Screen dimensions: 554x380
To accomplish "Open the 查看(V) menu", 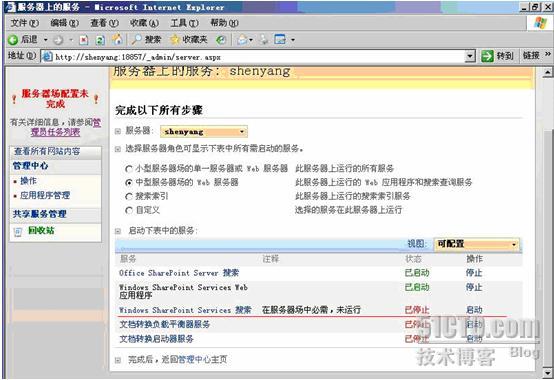I will 104,23.
